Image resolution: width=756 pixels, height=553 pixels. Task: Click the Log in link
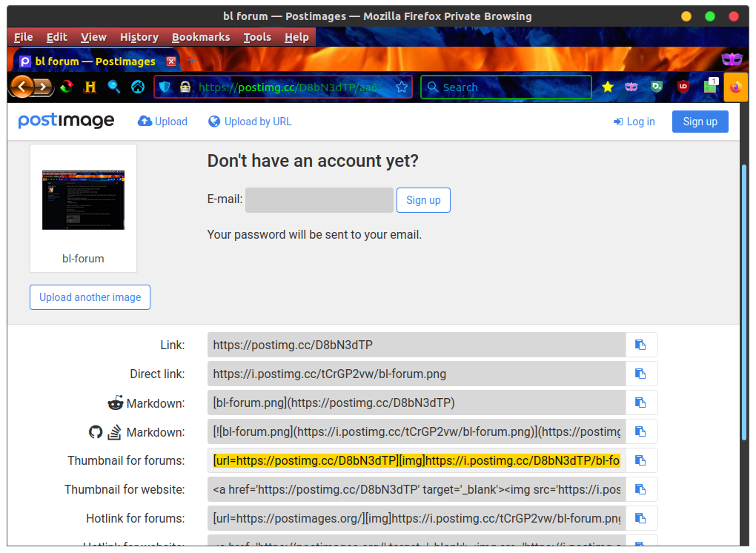pyautogui.click(x=634, y=122)
